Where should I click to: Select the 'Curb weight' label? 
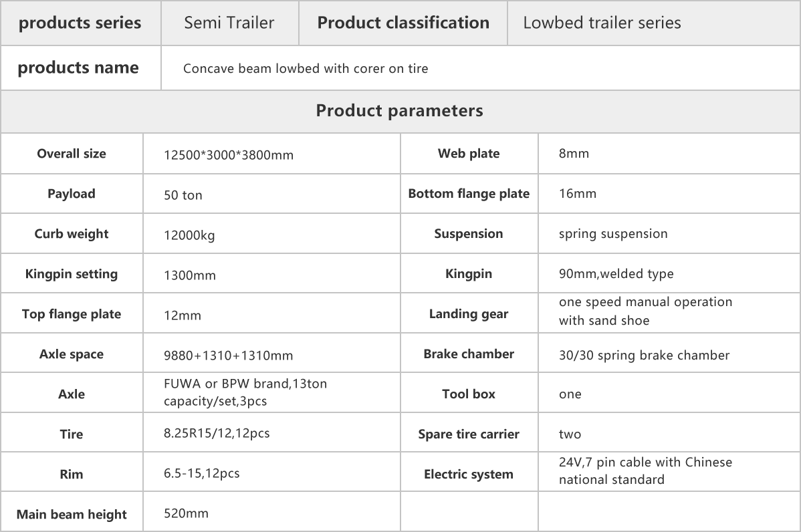point(72,234)
